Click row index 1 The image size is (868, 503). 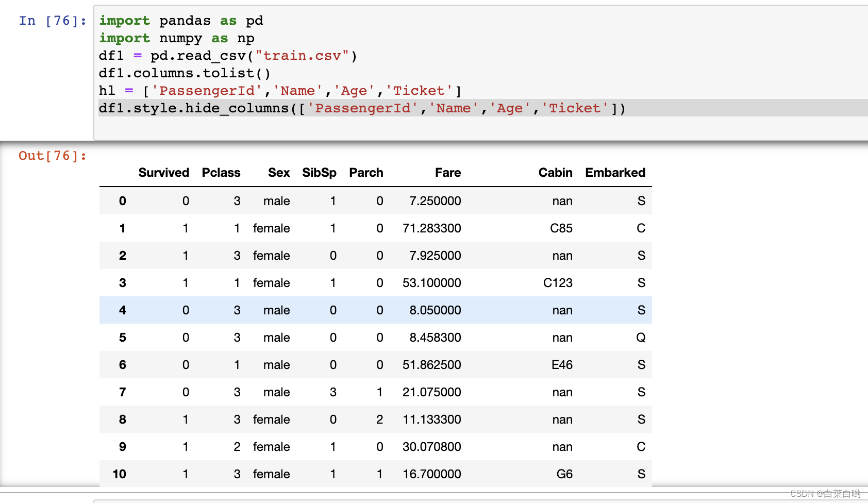(123, 228)
